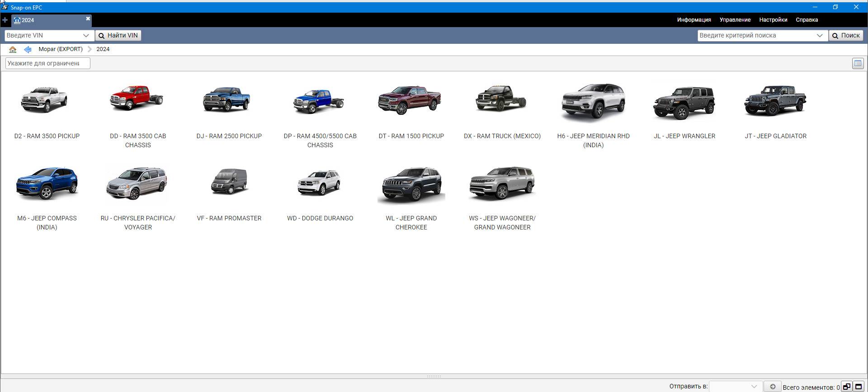Viewport: 868px width, 392px height.
Task: Click the Найти VIN button
Action: [x=118, y=35]
